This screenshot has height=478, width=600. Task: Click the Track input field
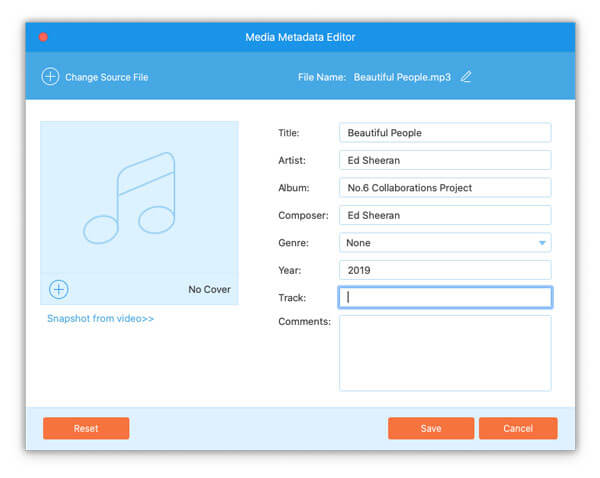click(x=445, y=297)
